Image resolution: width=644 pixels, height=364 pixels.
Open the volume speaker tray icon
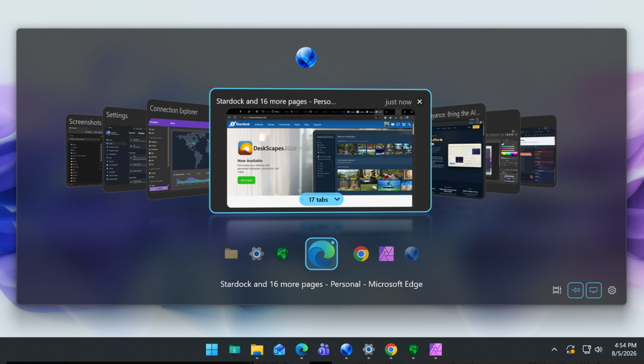599,350
